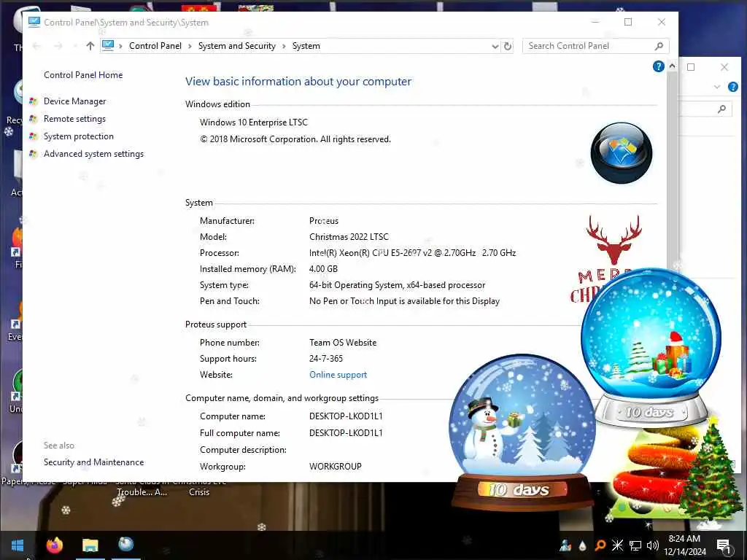Image resolution: width=747 pixels, height=560 pixels.
Task: Click the Forward navigation arrow
Action: (x=58, y=46)
